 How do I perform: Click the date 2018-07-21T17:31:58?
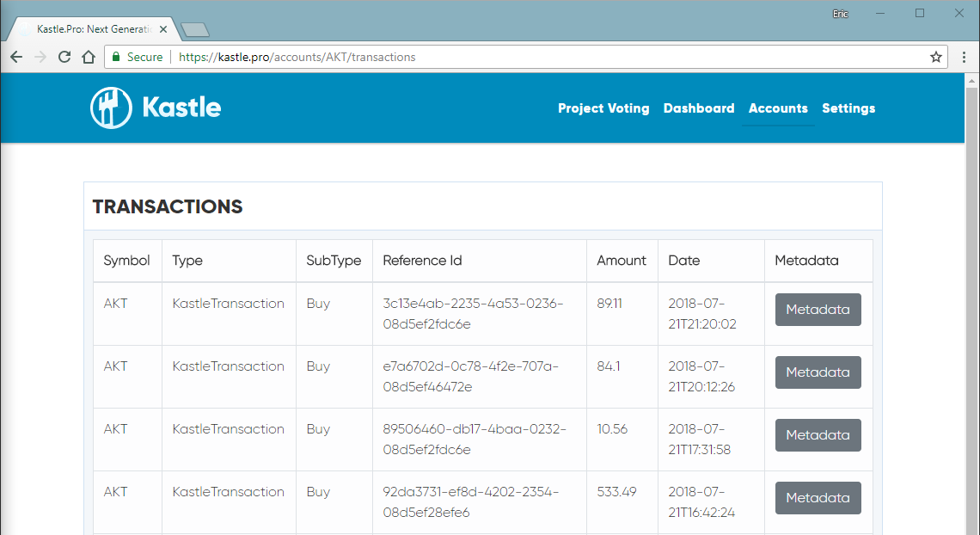pos(700,440)
